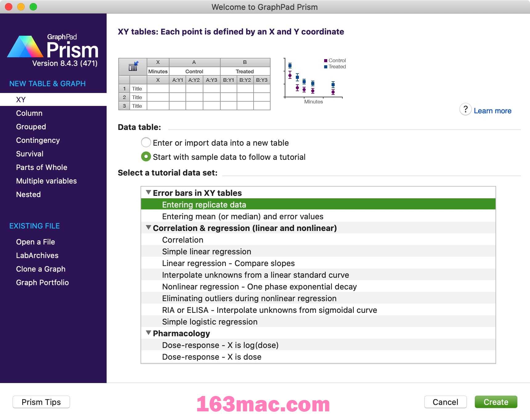
Task: Select the Correlation tutorial data set
Action: pyautogui.click(x=318, y=240)
